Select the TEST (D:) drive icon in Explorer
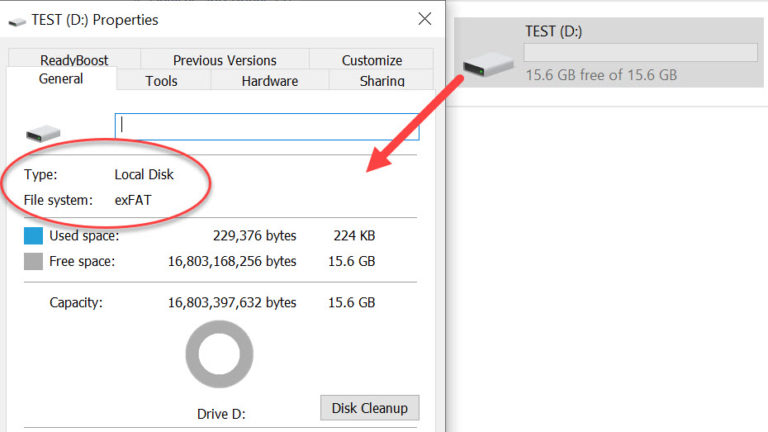The height and width of the screenshot is (432, 768). (x=488, y=65)
